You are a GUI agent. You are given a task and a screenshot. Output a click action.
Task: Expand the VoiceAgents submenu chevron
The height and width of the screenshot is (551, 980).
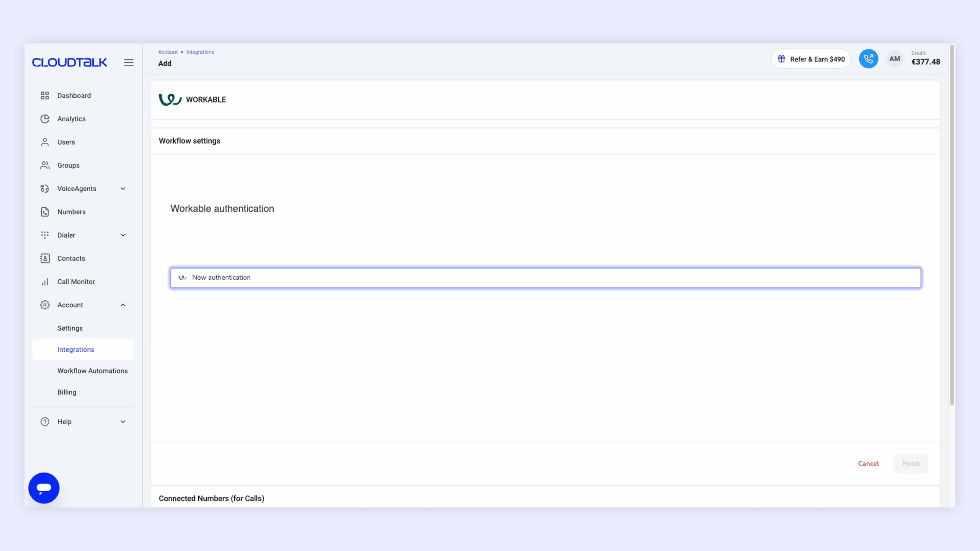coord(123,189)
